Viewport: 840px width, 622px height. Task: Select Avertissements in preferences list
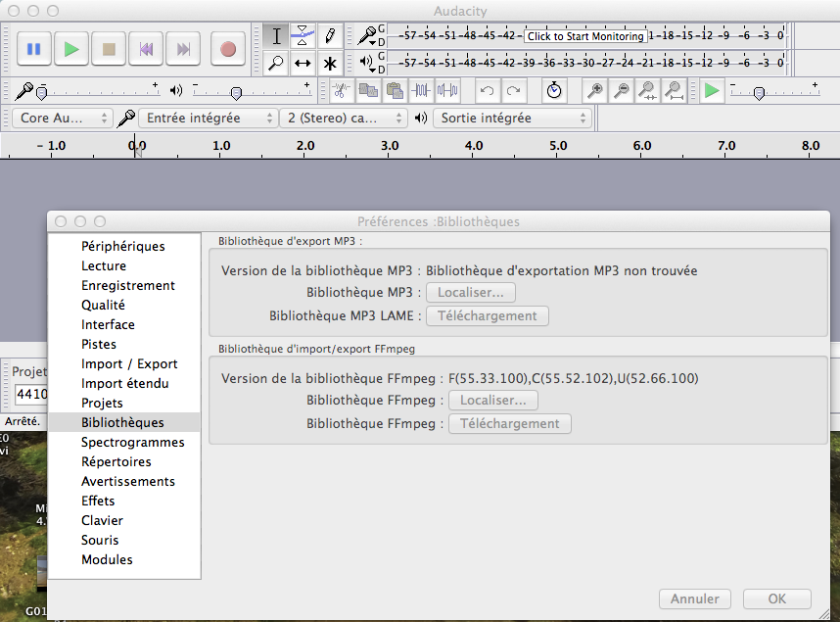123,481
